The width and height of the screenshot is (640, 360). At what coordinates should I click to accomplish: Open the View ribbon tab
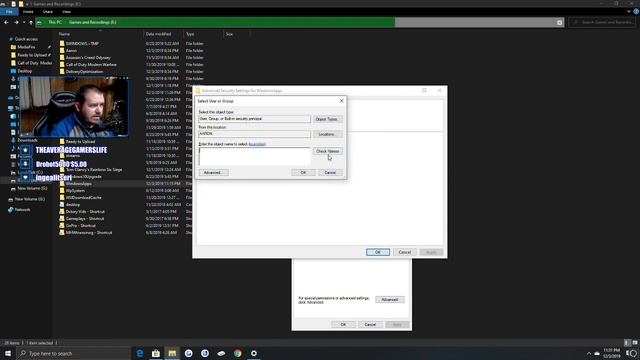pyautogui.click(x=66, y=12)
